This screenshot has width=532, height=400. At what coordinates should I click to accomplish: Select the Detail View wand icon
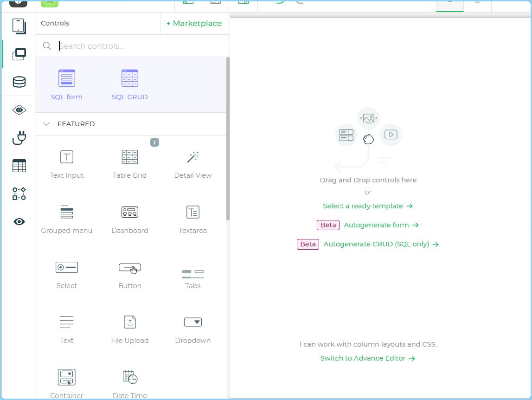pos(193,157)
